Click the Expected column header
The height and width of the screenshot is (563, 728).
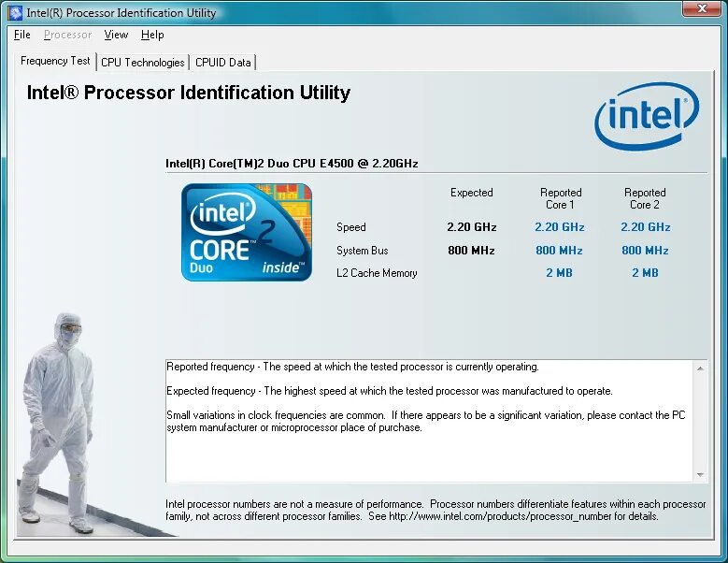pyautogui.click(x=471, y=193)
